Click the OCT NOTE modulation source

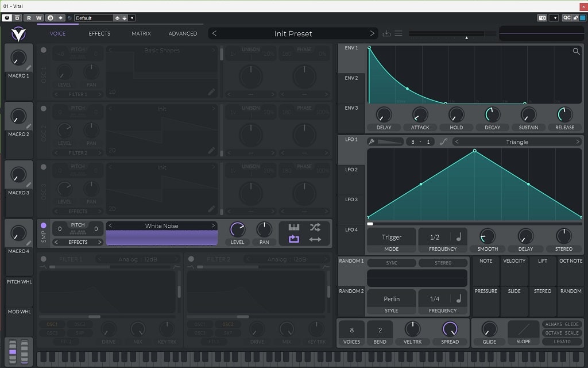[571, 271]
